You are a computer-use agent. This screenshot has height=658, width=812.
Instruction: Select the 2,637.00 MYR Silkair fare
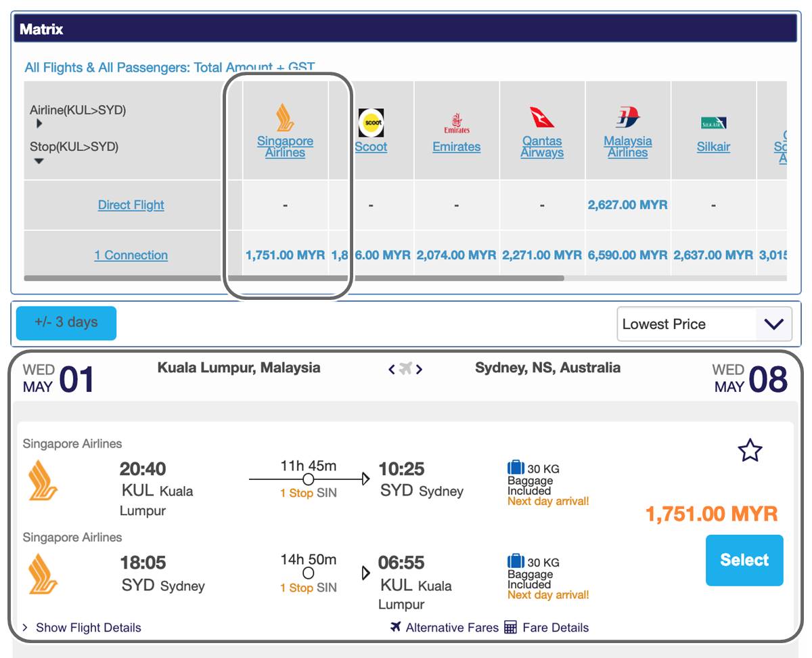click(x=713, y=255)
